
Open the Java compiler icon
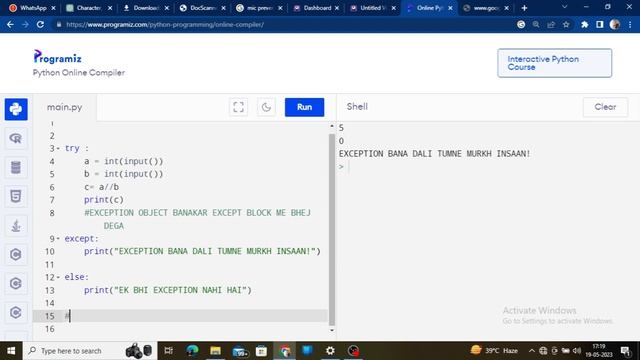pyautogui.click(x=16, y=225)
